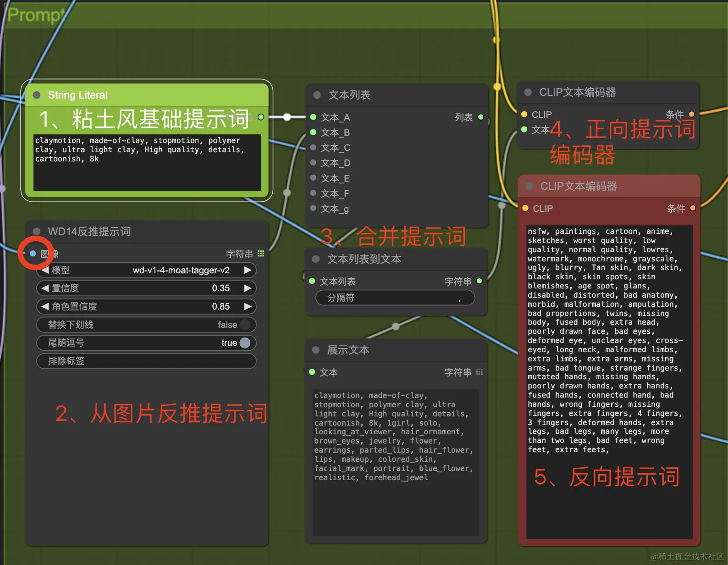Screen dimensions: 728x565
Task: Click 条件 output socket on red CLIP文本编码器
Action: point(693,208)
